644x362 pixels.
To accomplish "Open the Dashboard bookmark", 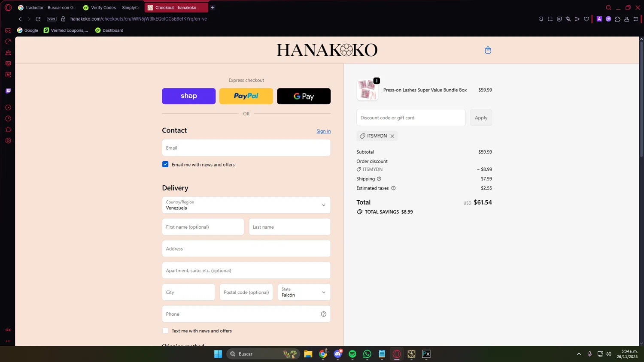I will (x=109, y=30).
